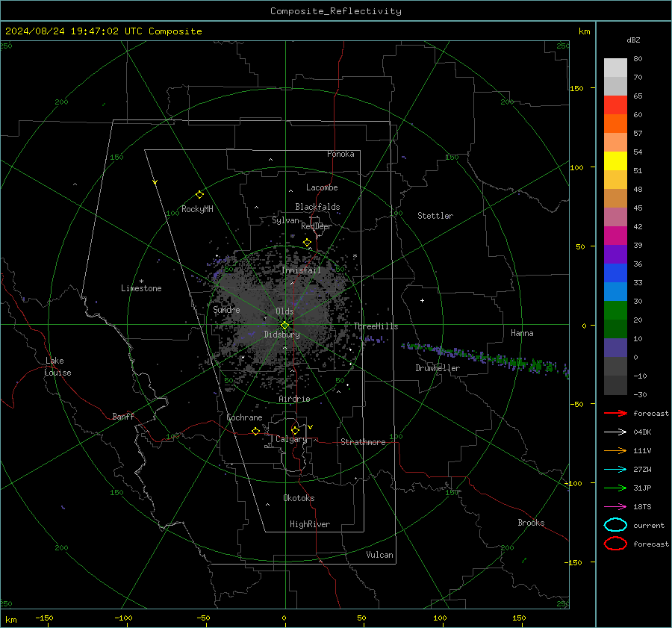Click the Calgary city label
The image size is (672, 628).
pos(291,439)
